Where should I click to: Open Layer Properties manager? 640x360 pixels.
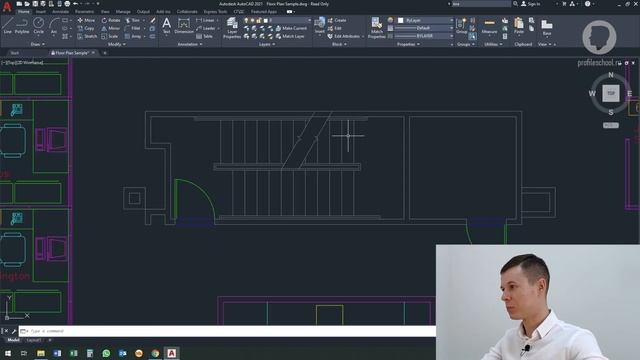point(232,28)
